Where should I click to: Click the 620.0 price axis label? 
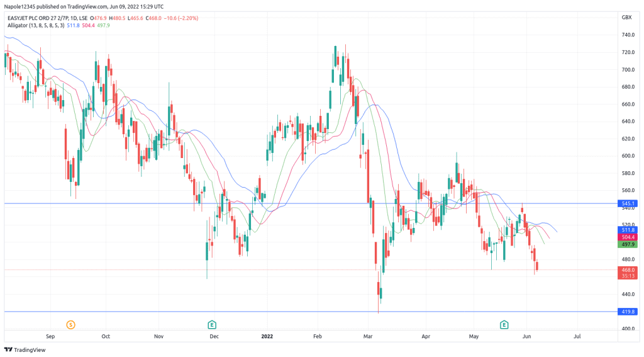tap(628, 139)
